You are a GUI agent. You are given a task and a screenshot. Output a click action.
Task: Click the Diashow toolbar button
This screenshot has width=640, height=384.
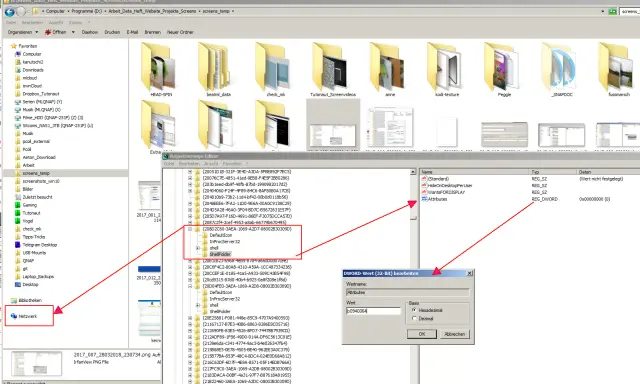89,32
